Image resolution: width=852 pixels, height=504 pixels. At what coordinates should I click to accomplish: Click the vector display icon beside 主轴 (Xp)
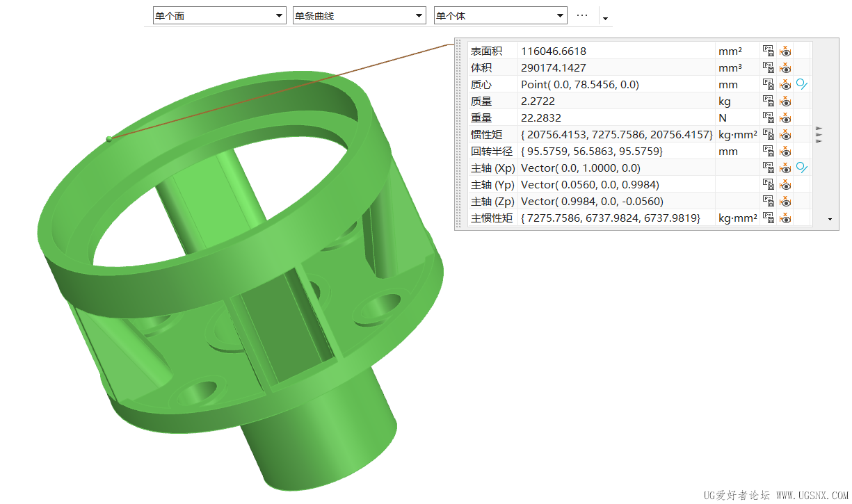[x=802, y=168]
